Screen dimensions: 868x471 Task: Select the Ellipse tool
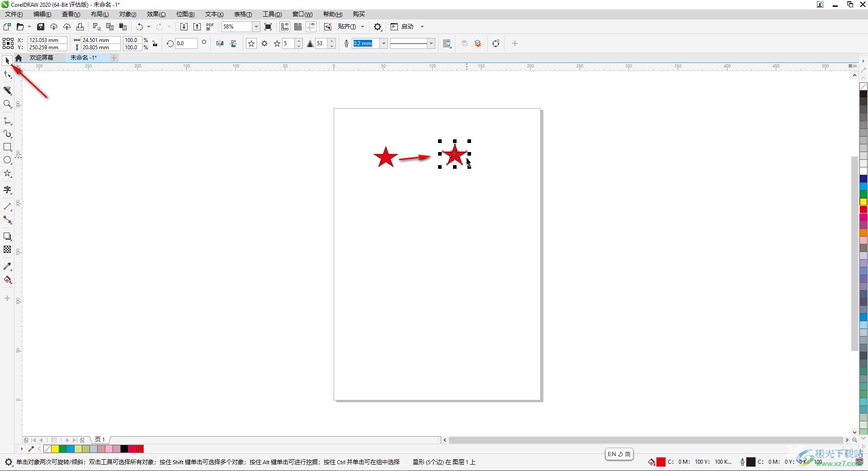click(7, 160)
